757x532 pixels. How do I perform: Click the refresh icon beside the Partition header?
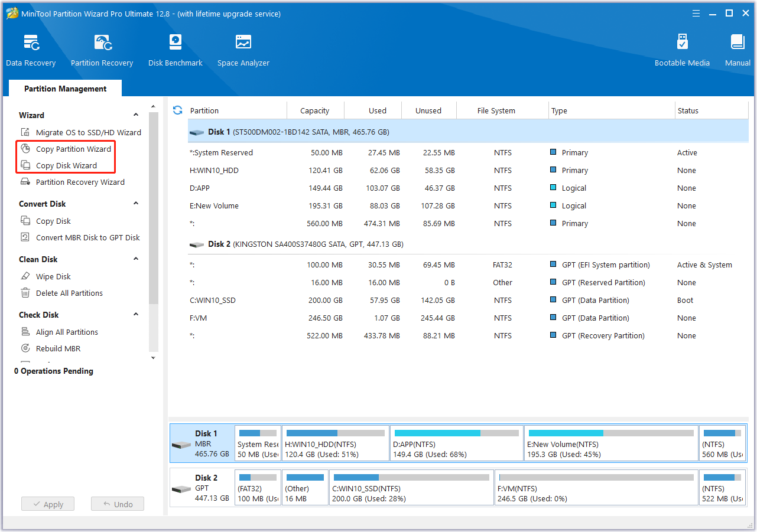177,110
